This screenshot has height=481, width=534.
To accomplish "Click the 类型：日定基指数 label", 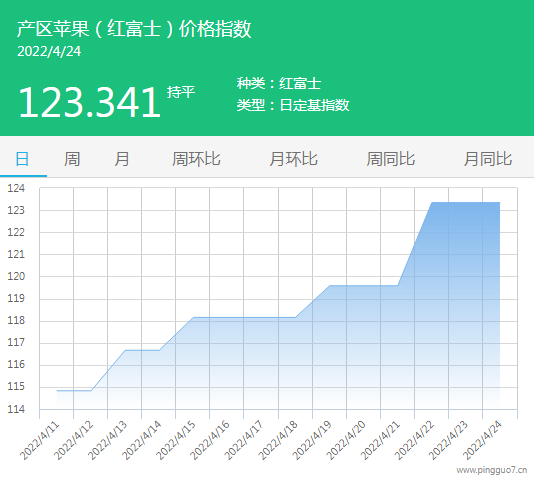I will [293, 105].
